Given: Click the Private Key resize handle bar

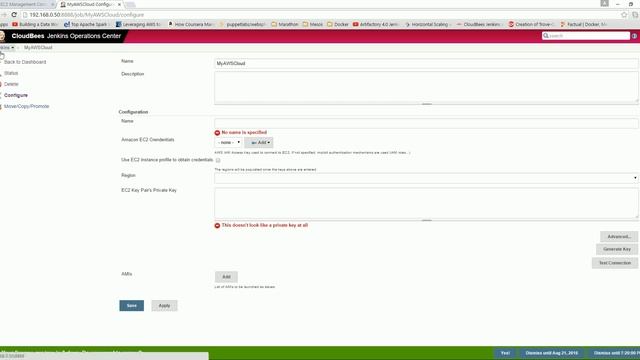Looking at the screenshot, I should point(427,220).
